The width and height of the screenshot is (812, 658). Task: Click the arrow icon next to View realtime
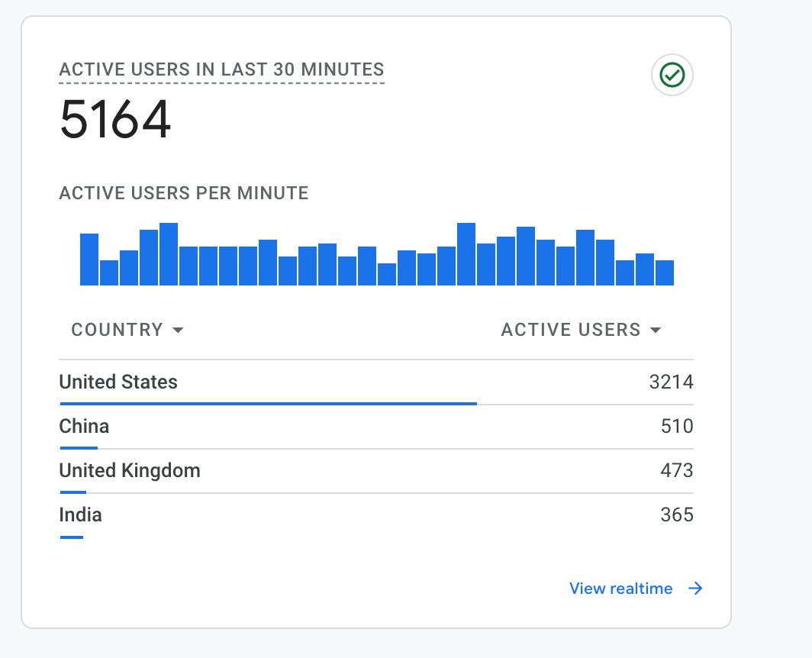(x=695, y=588)
